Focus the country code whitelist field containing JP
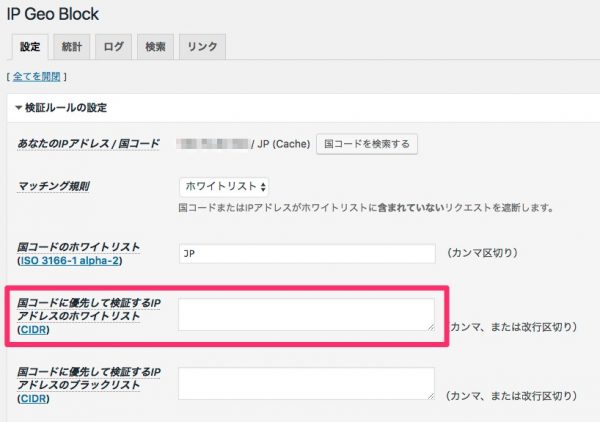 coord(307,254)
